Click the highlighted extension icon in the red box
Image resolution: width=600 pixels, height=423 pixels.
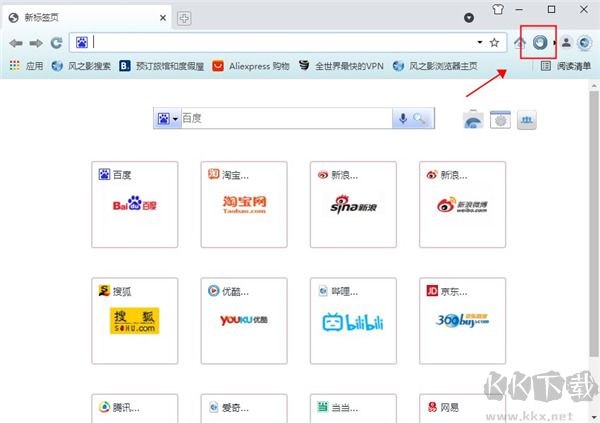(540, 42)
